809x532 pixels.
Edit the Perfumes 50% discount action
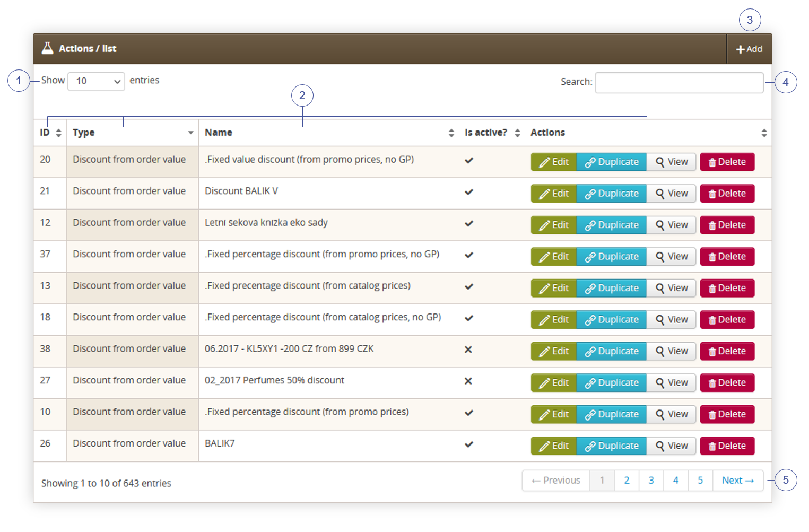click(x=554, y=383)
